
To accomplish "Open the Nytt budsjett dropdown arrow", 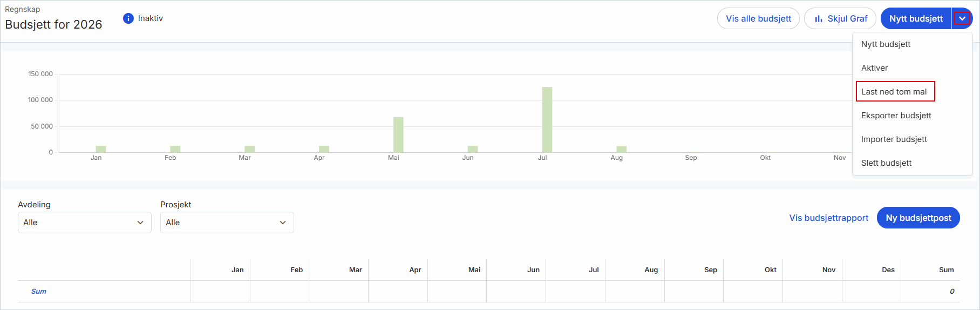I will coord(962,18).
